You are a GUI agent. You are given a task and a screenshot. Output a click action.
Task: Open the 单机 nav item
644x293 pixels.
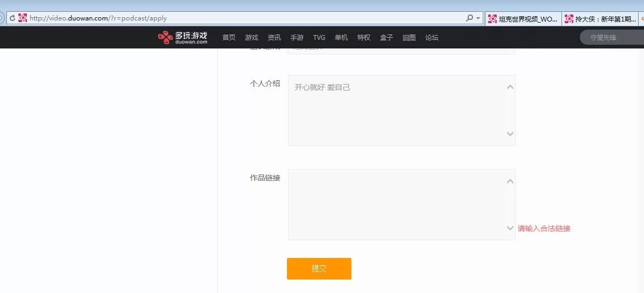tap(341, 37)
